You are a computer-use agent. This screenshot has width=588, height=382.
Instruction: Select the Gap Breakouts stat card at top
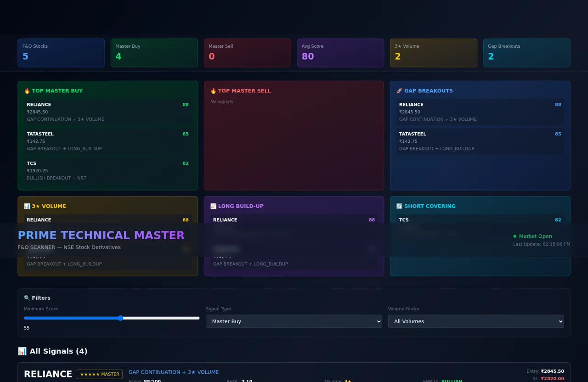(527, 53)
